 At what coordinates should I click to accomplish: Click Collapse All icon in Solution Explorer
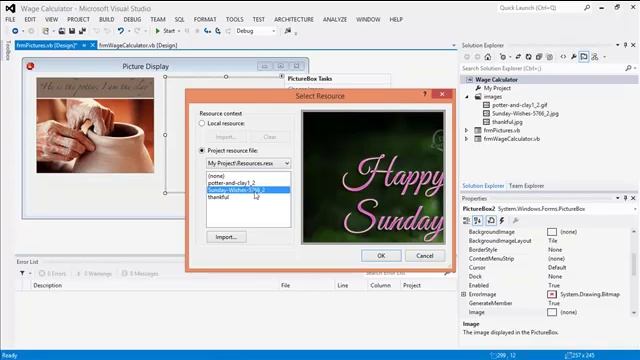[539, 57]
